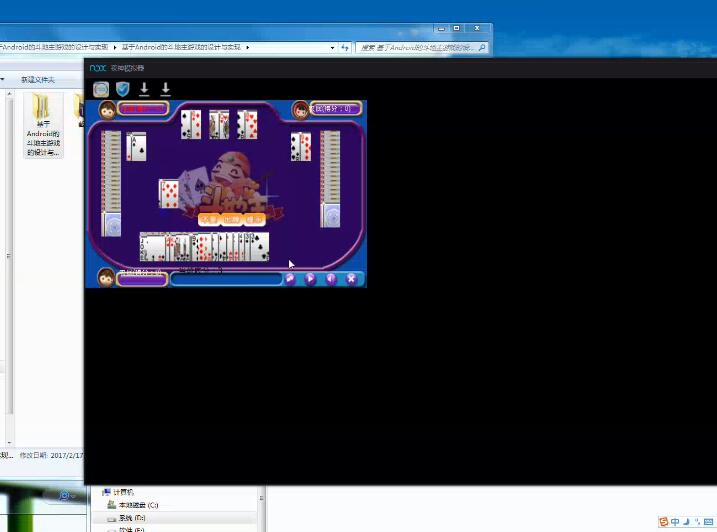717x532 pixels.
Task: Select the 基于Android的斗地主 folder icon
Action: pyautogui.click(x=43, y=124)
